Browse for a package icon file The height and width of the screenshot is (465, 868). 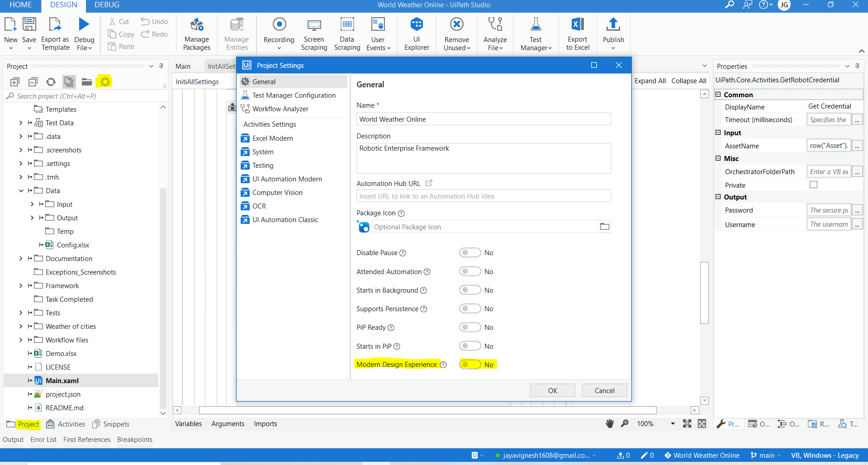tap(604, 227)
